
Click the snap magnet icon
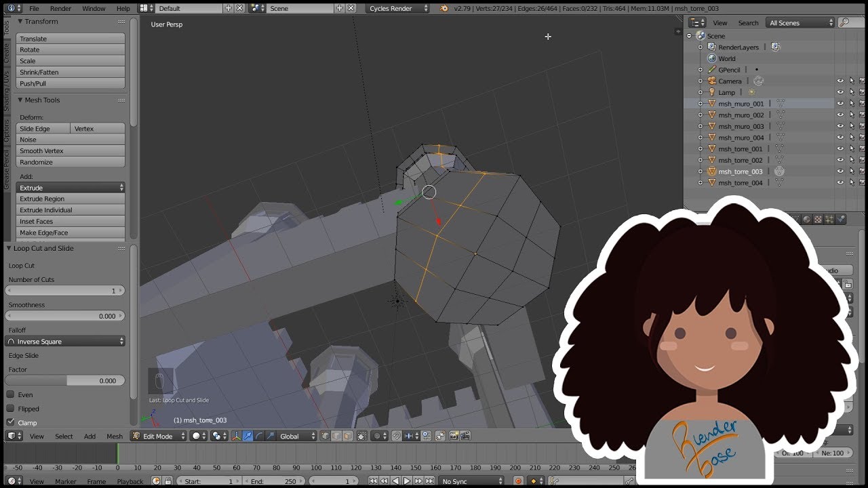395,436
